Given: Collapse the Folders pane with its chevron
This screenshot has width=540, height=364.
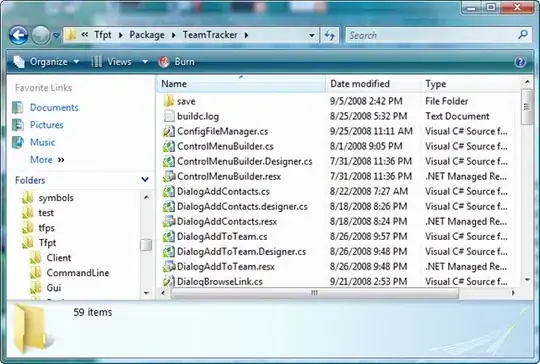Looking at the screenshot, I should click(x=145, y=179).
